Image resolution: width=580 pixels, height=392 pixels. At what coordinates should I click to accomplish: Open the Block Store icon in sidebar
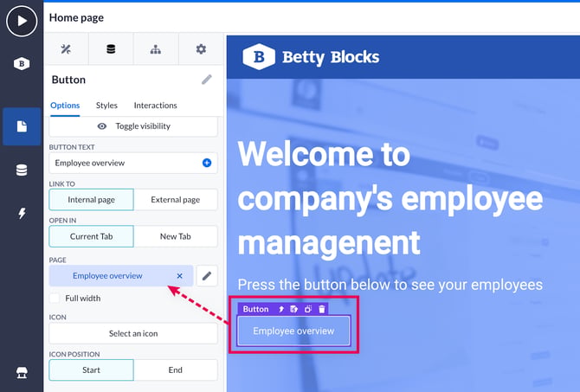pos(22,373)
